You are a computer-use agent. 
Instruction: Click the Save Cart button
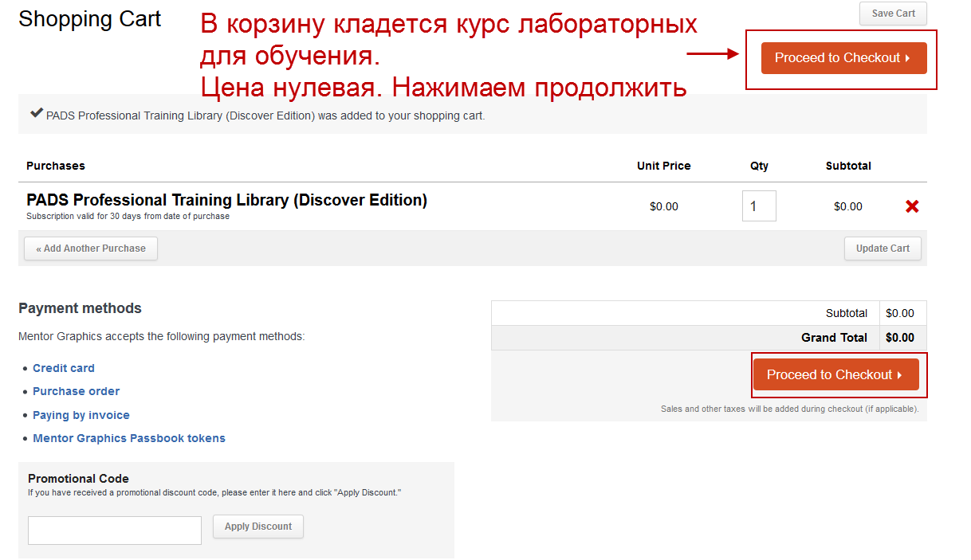coord(893,14)
